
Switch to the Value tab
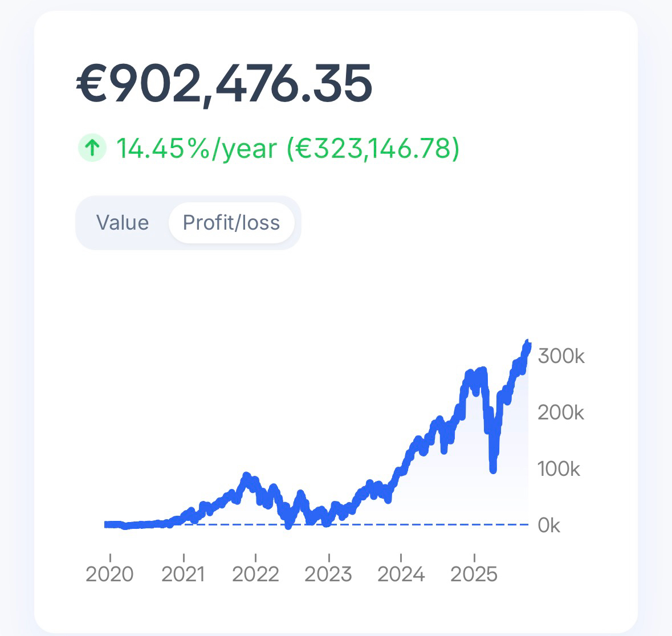[123, 223]
